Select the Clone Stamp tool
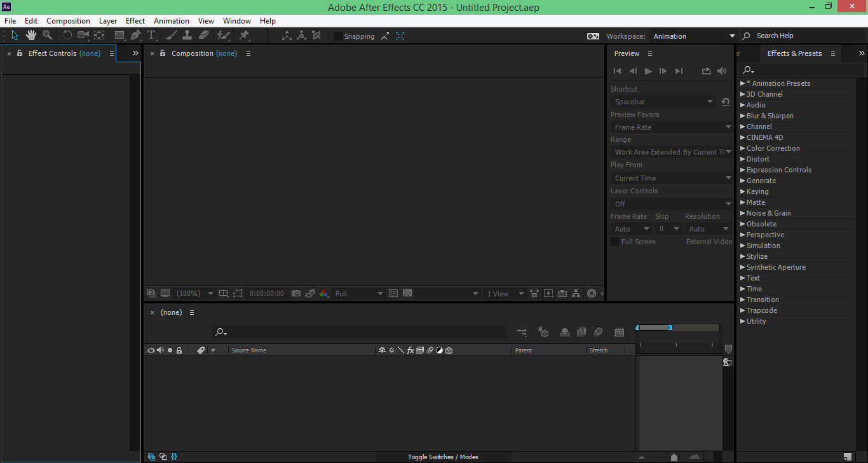This screenshot has width=868, height=463. click(187, 36)
